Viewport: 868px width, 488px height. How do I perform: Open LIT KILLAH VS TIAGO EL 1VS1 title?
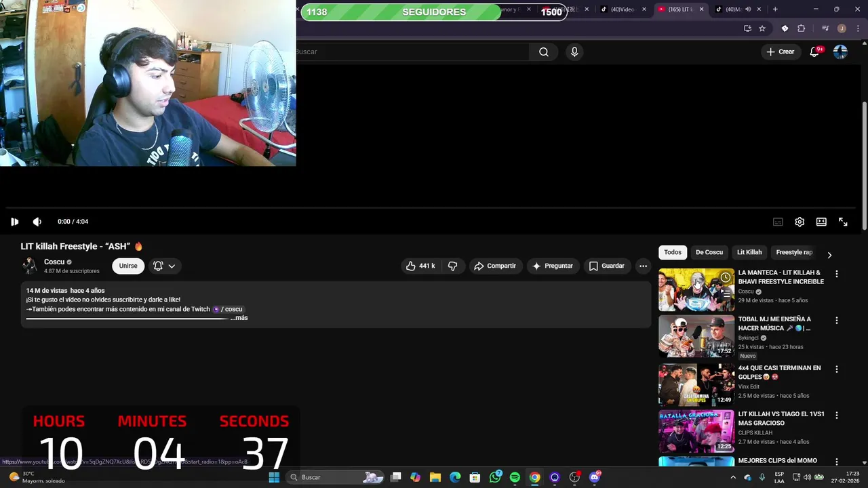tap(781, 418)
